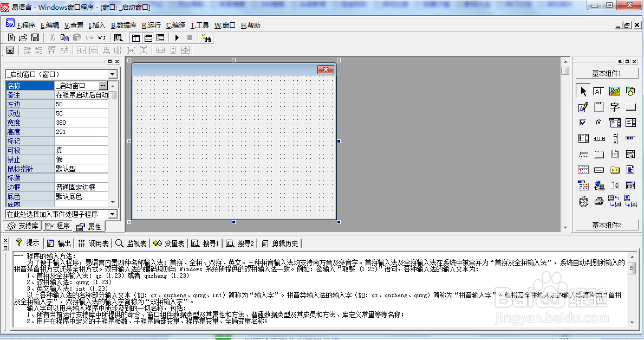Select the radio button component icon
The image size is (644, 340).
pyautogui.click(x=599, y=123)
